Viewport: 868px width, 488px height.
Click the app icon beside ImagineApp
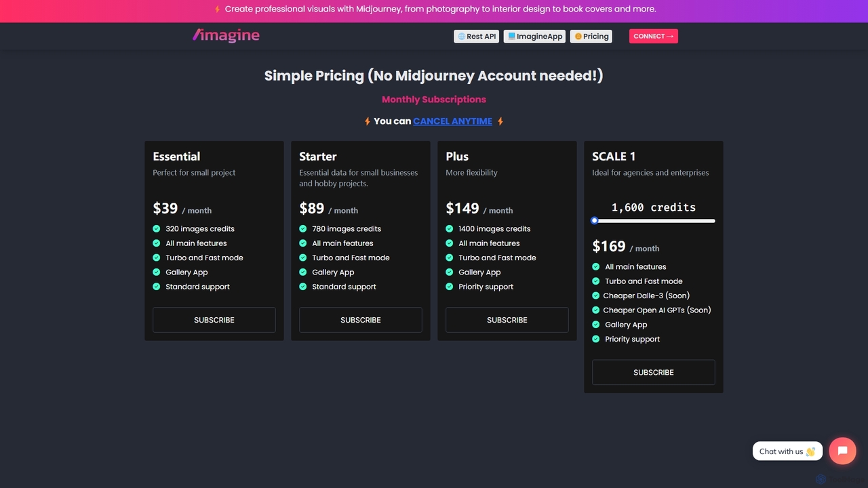pyautogui.click(x=512, y=37)
